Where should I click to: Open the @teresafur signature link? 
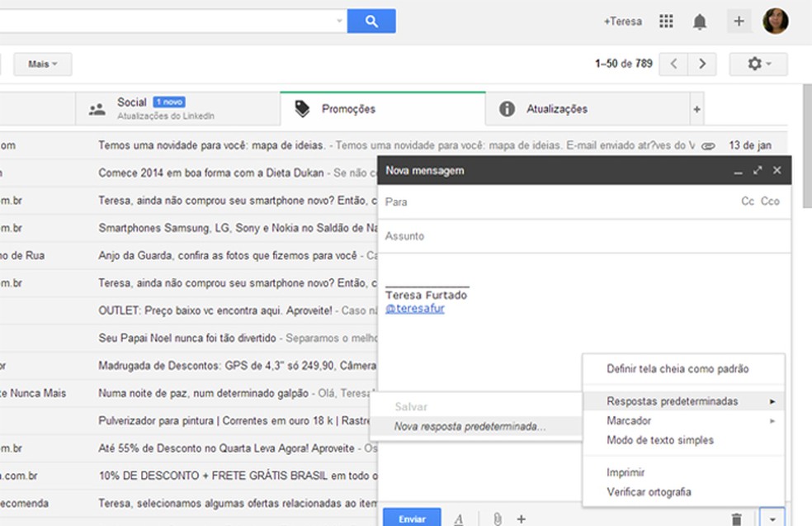[x=415, y=308]
